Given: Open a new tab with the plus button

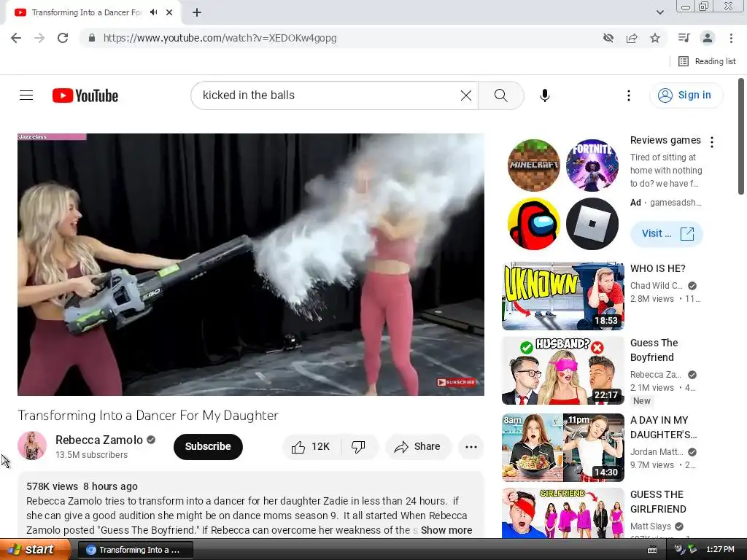Looking at the screenshot, I should pos(197,12).
